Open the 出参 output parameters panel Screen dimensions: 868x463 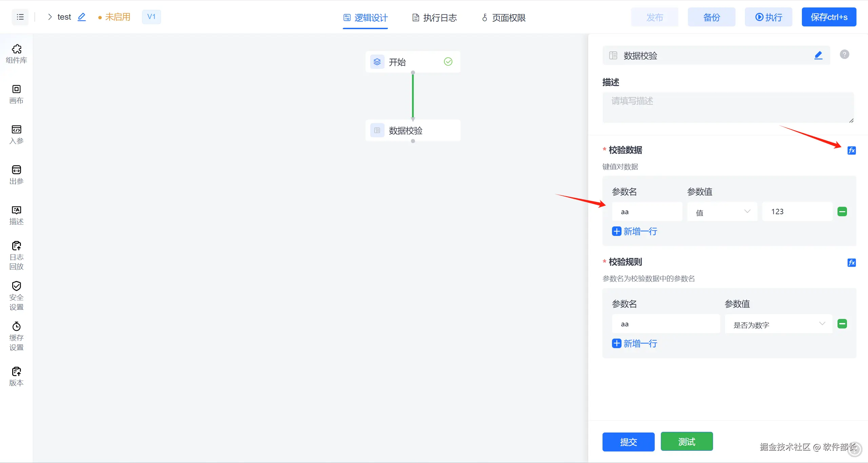(x=16, y=175)
